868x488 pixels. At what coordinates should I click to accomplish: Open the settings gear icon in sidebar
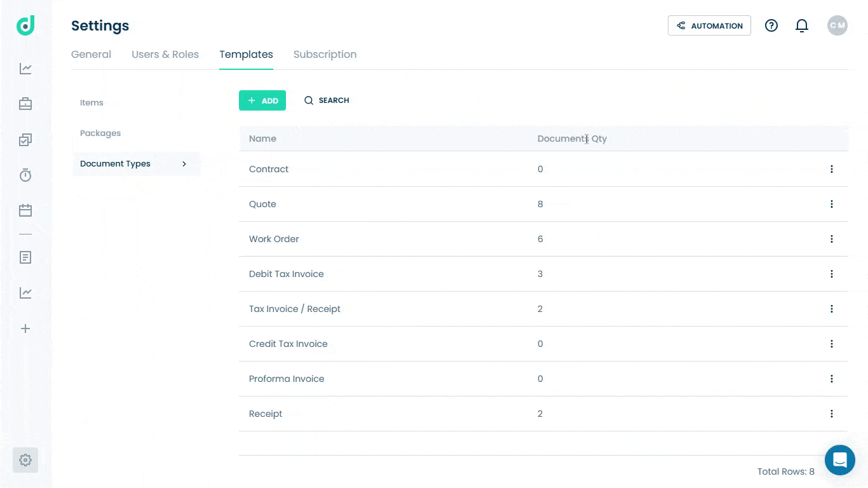25,460
